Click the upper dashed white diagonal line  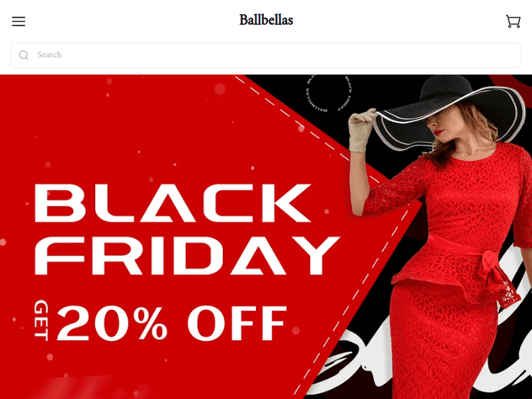[x=307, y=130]
